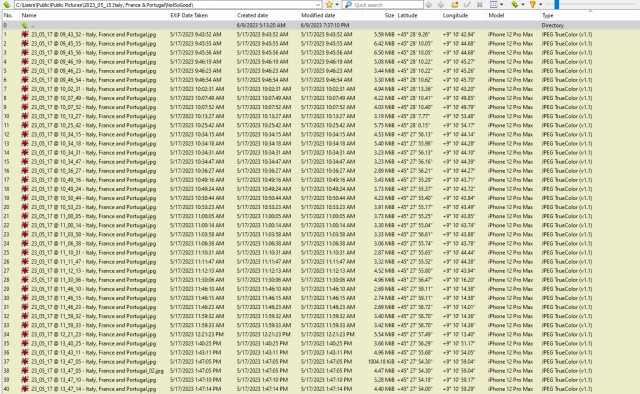Viewport: 640px width, 394px height.
Task: Open the Favorites star dropdown arrow
Action: pyautogui.click(x=337, y=5)
